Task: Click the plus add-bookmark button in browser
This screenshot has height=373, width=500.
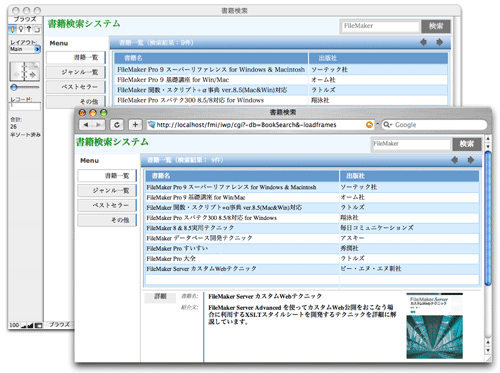Action: click(135, 125)
